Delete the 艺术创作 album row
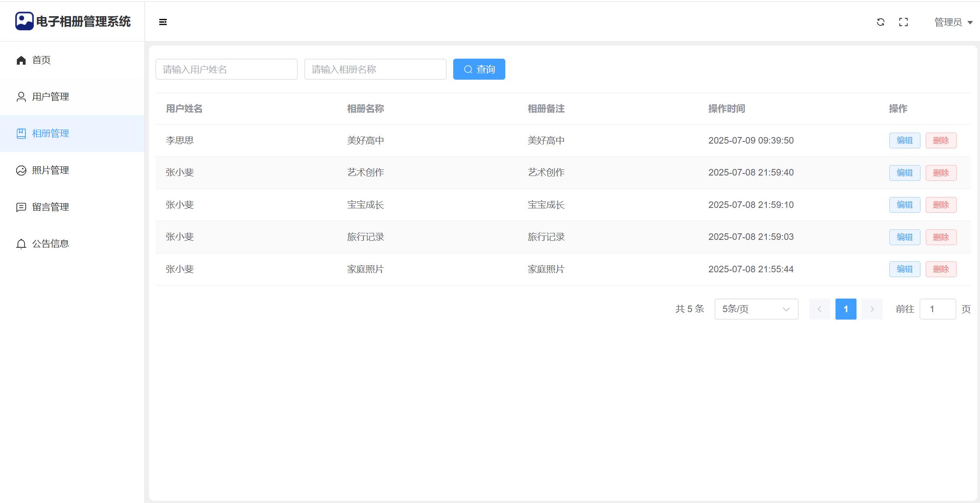This screenshot has width=980, height=503. [941, 173]
